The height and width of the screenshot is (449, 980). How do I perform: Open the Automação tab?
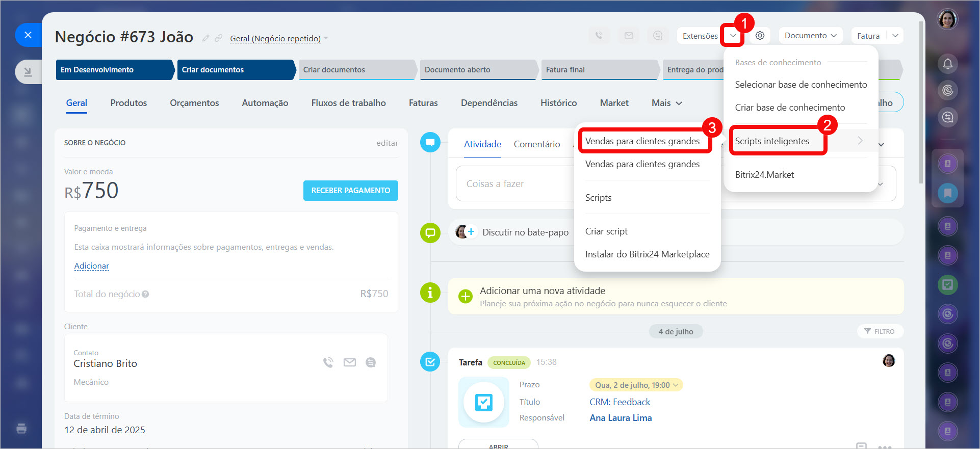click(x=265, y=103)
